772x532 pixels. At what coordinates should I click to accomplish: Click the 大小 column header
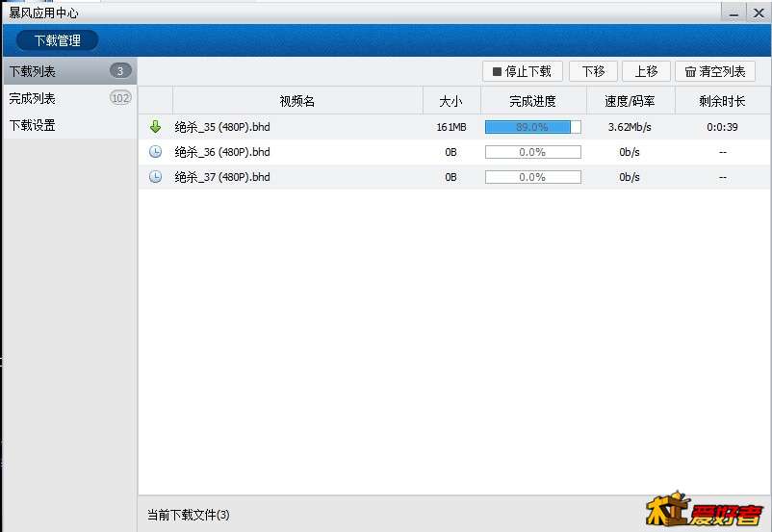point(451,101)
